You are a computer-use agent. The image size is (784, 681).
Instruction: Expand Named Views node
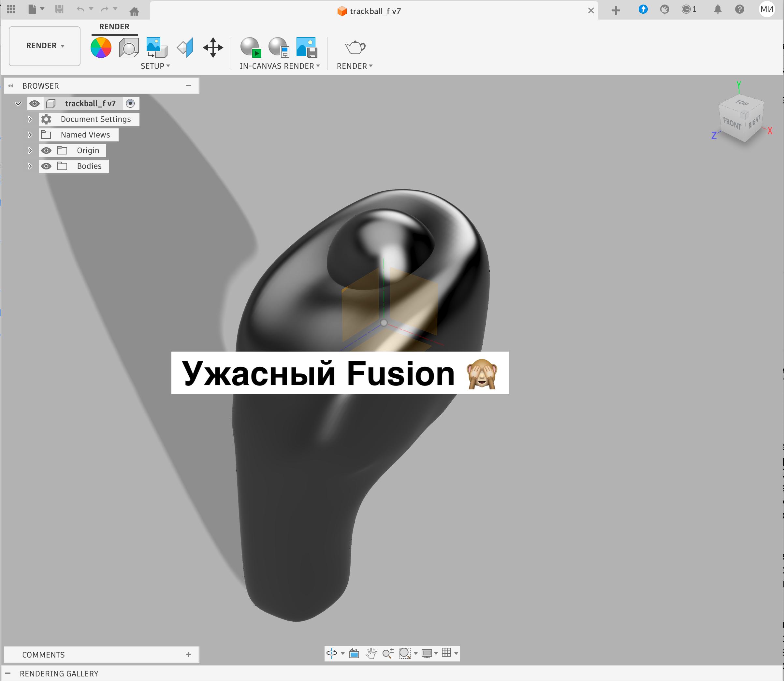(x=30, y=135)
